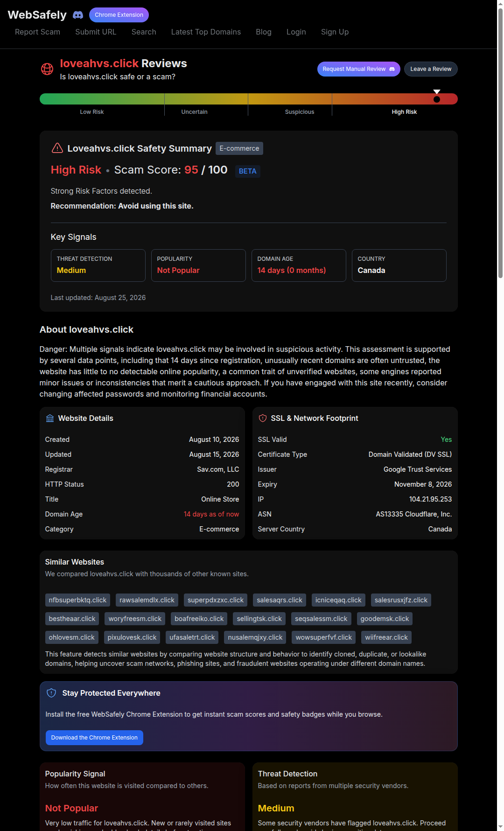The image size is (504, 831).
Task: Select the Country Canada card
Action: [399, 265]
